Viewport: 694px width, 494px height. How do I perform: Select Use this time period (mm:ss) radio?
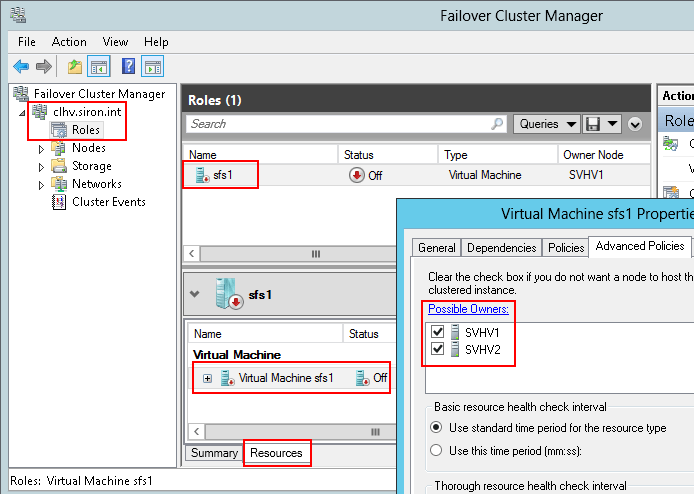pos(436,450)
